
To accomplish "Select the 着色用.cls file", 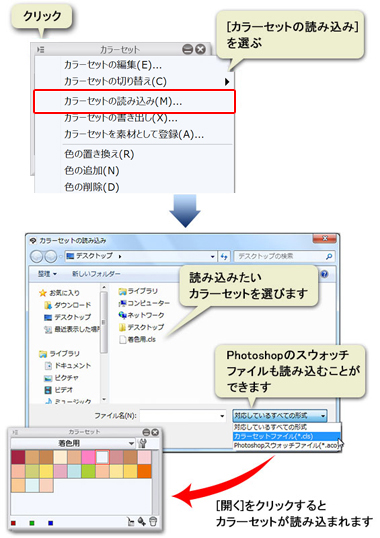I will coord(138,339).
